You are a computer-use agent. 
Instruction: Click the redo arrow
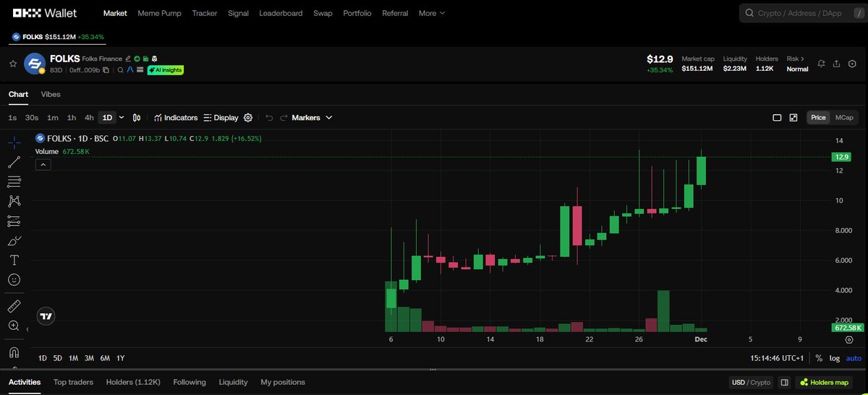tap(284, 117)
